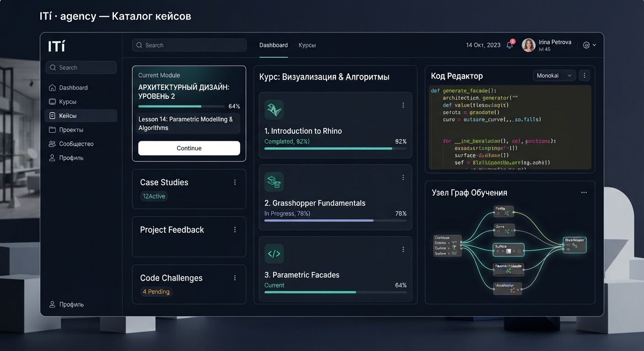The image size is (644, 351).
Task: Click the Курсы sidebar icon
Action: click(x=53, y=102)
